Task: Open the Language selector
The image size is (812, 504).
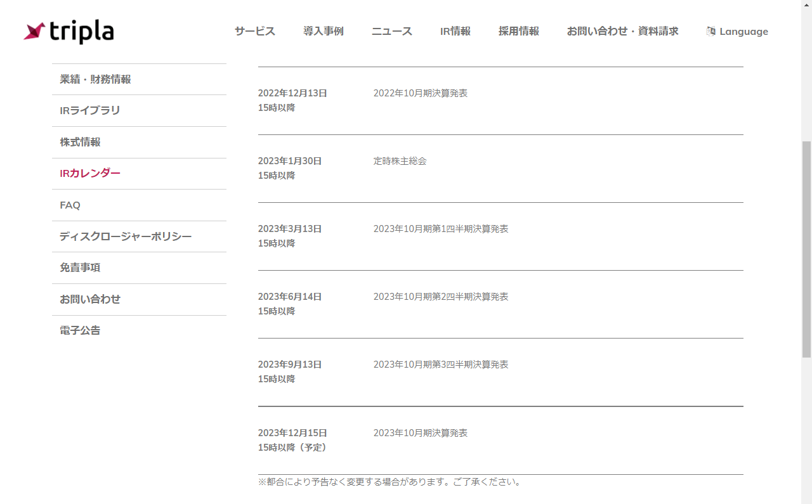Action: [x=742, y=31]
